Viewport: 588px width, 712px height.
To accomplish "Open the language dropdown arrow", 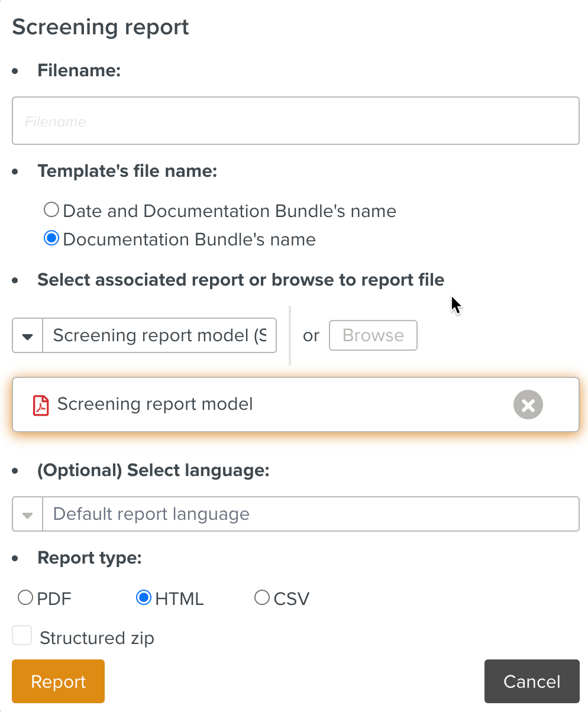I will click(27, 514).
